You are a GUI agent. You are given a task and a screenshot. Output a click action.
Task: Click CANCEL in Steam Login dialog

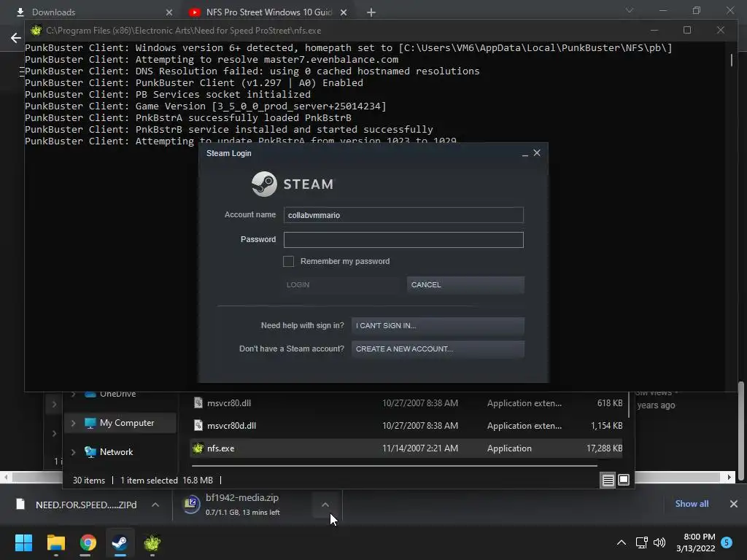pos(465,284)
